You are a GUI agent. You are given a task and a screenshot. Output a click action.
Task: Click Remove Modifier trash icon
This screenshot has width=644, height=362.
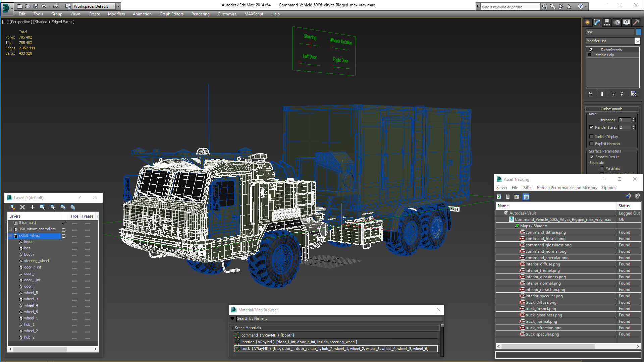[622, 94]
